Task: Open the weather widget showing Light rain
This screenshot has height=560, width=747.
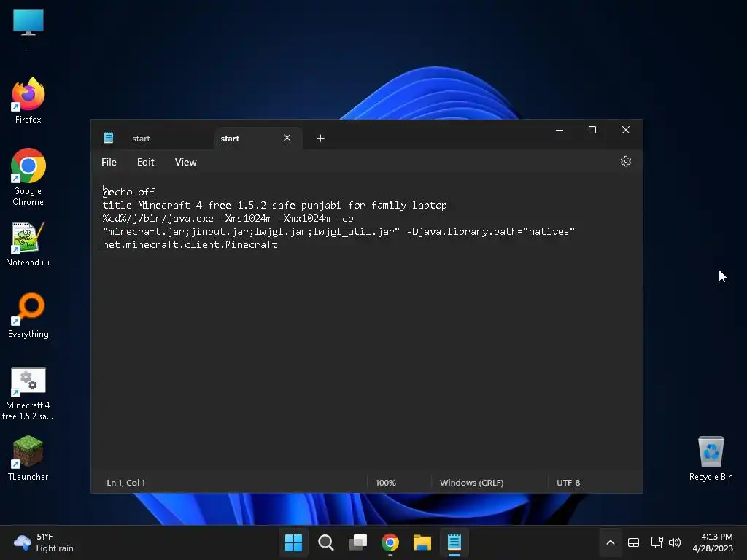Action: point(44,542)
